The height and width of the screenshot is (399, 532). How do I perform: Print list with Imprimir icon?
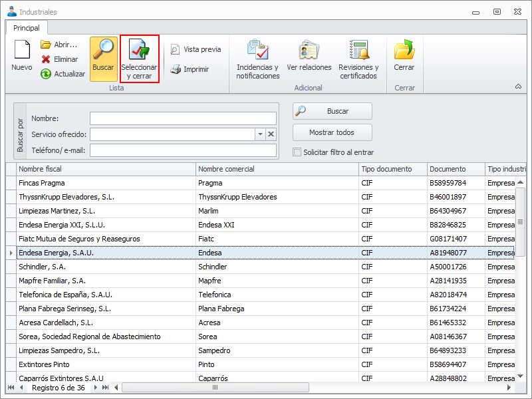[175, 69]
